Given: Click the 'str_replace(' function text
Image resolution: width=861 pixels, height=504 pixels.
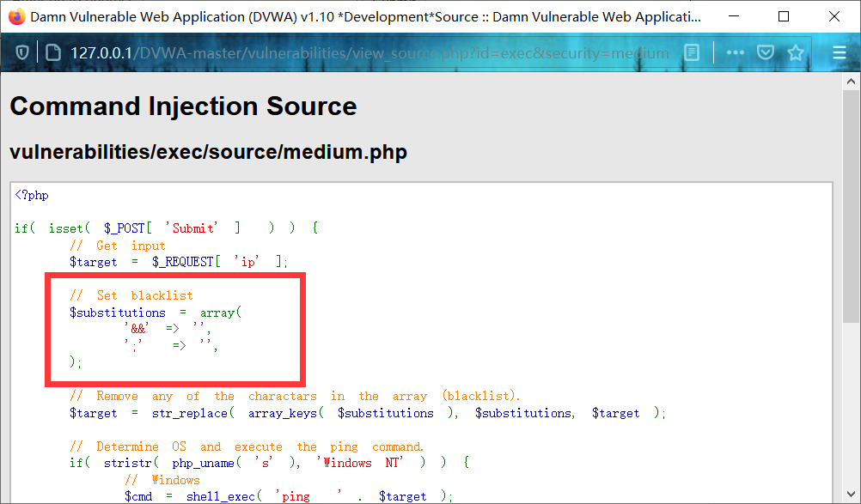Looking at the screenshot, I should coord(193,413).
